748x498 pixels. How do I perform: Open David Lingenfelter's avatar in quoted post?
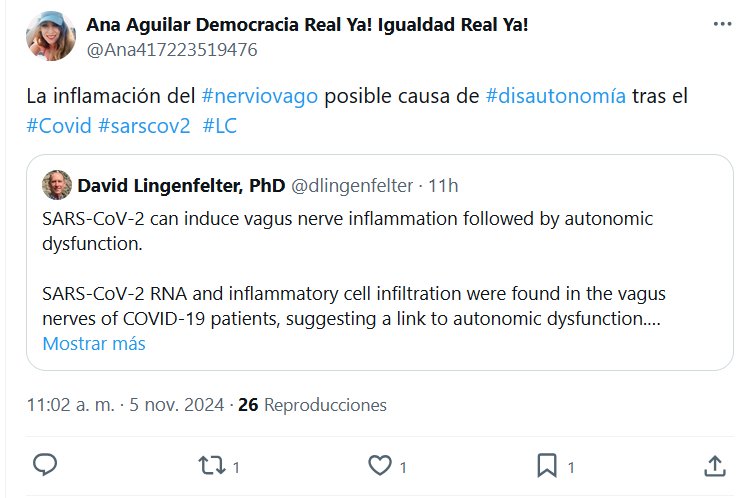click(57, 185)
